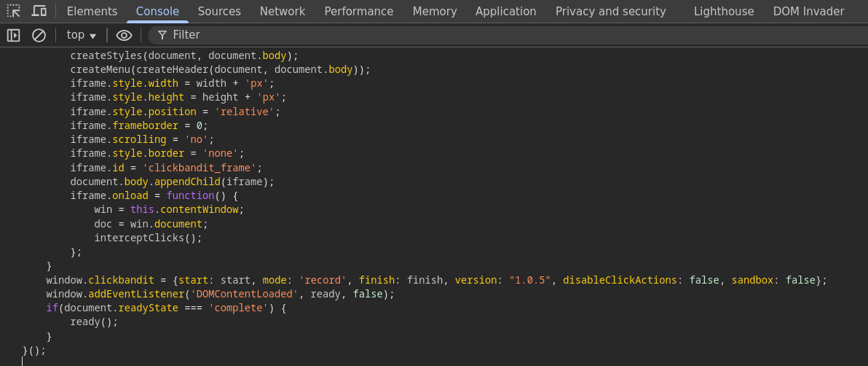The height and width of the screenshot is (366, 868).
Task: Go to the Memory tab
Action: 435,11
